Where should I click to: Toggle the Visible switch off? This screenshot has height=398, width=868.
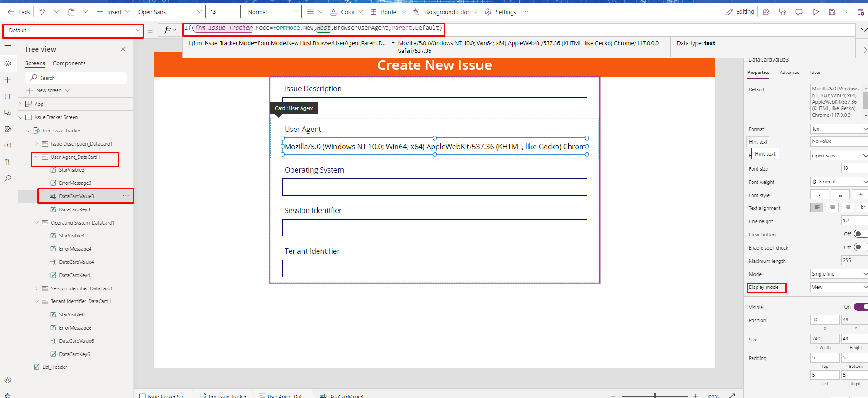(860, 307)
